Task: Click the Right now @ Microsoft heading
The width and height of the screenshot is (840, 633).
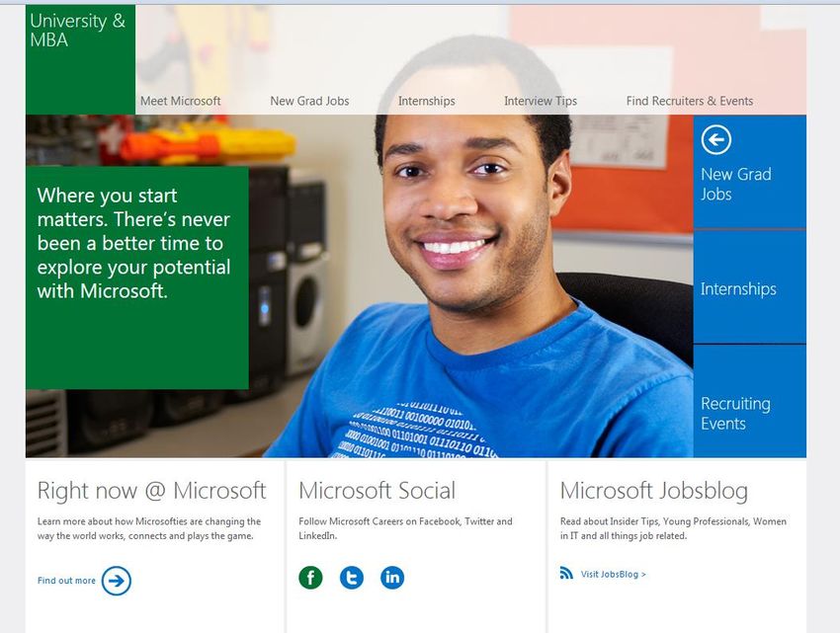Action: pyautogui.click(x=151, y=491)
